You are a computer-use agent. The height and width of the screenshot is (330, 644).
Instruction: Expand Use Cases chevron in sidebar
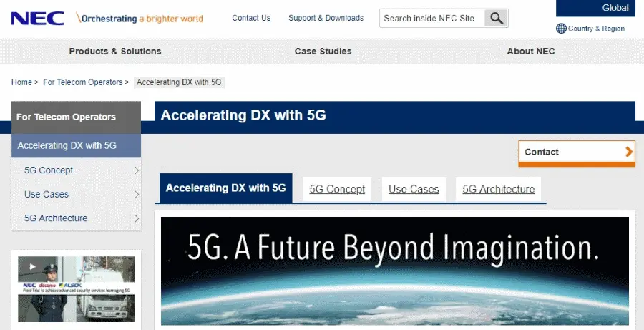coord(137,195)
